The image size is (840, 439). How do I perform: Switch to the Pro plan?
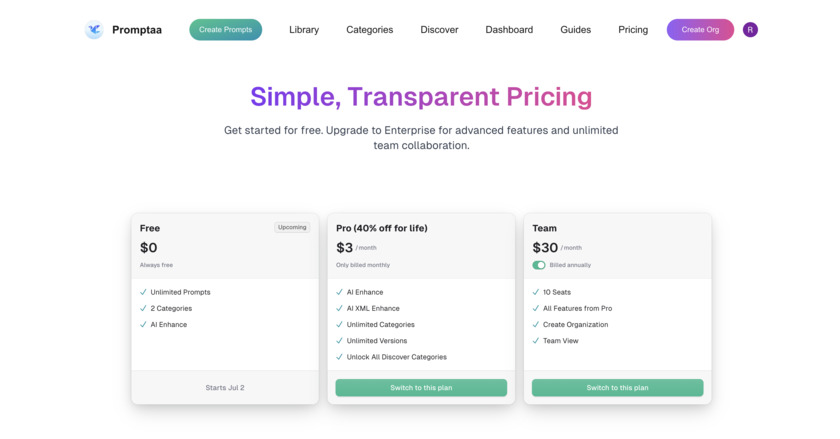click(x=421, y=388)
